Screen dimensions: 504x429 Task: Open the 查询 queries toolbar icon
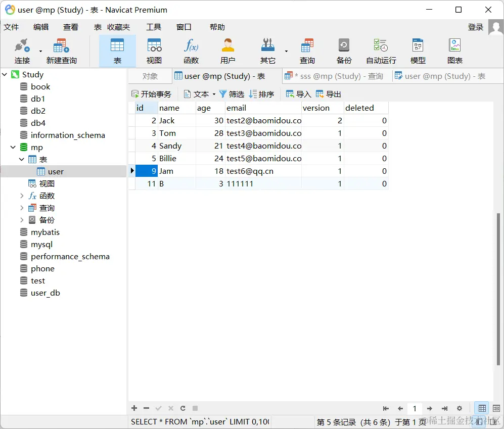click(307, 51)
